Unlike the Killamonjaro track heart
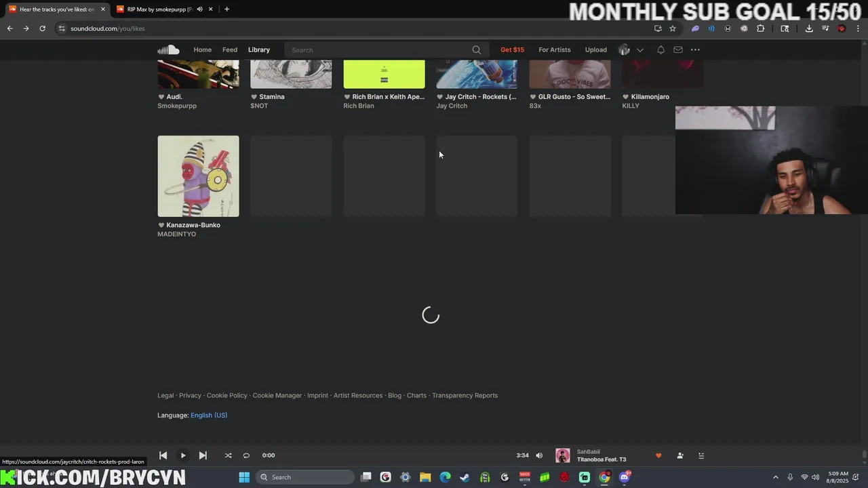This screenshot has width=868, height=488. tap(626, 97)
